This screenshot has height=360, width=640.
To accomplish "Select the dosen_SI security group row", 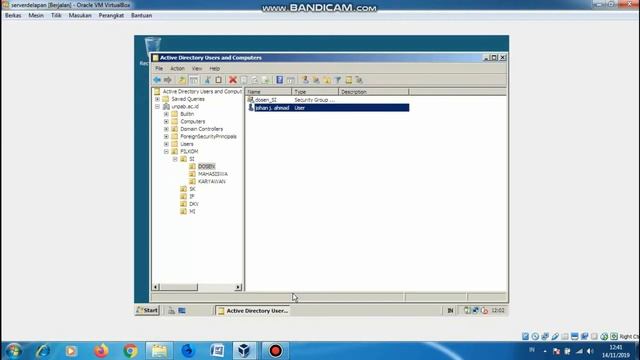I will click(328, 100).
